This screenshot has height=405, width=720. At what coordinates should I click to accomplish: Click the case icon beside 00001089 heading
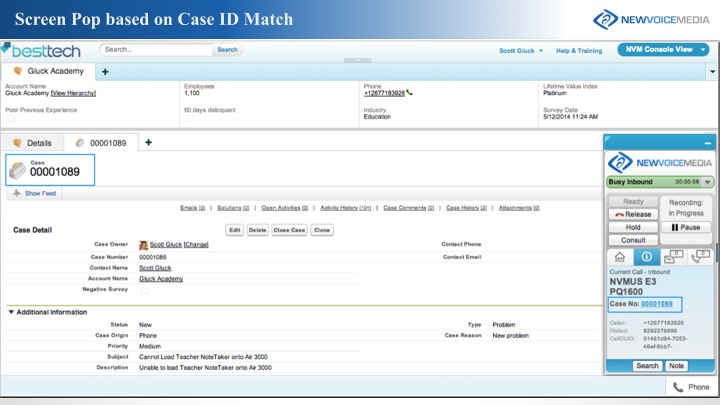(x=18, y=171)
